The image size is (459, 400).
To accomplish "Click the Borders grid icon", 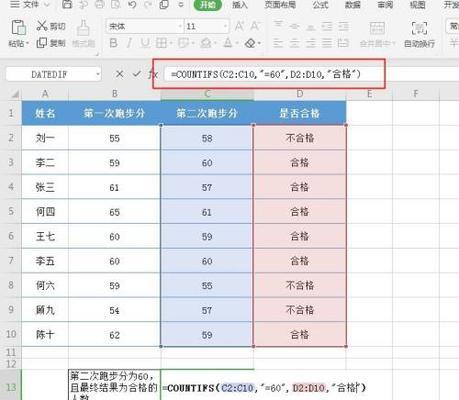I will [x=161, y=43].
